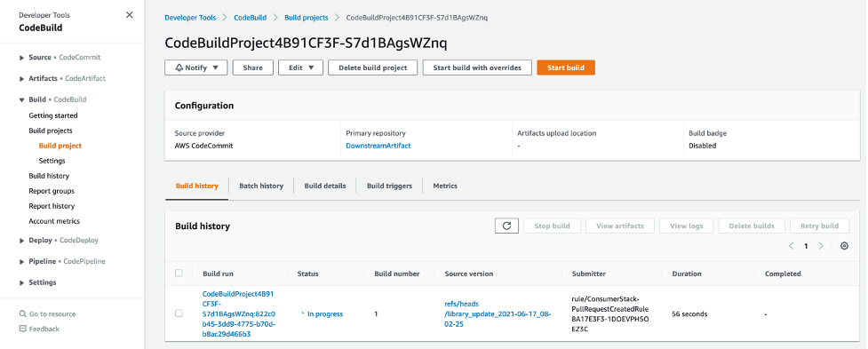The height and width of the screenshot is (349, 868).
Task: Open the CodeBuildProject4B91 build run link
Action: tap(239, 313)
